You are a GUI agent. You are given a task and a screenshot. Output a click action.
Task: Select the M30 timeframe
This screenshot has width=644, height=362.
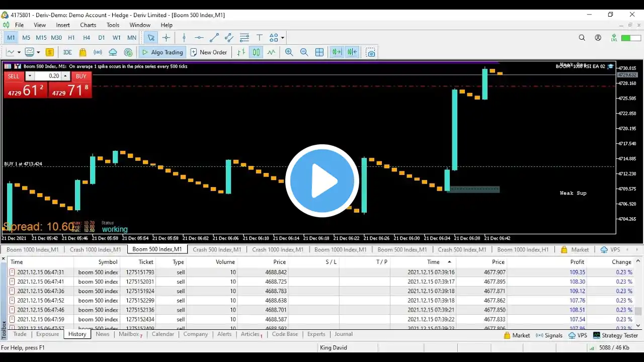pos(56,38)
